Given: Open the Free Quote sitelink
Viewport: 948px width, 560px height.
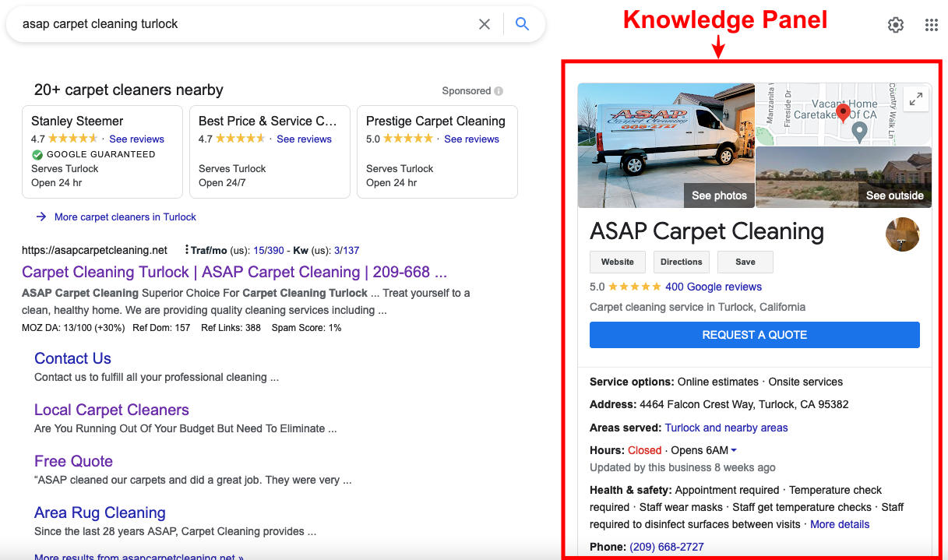Looking at the screenshot, I should (73, 461).
